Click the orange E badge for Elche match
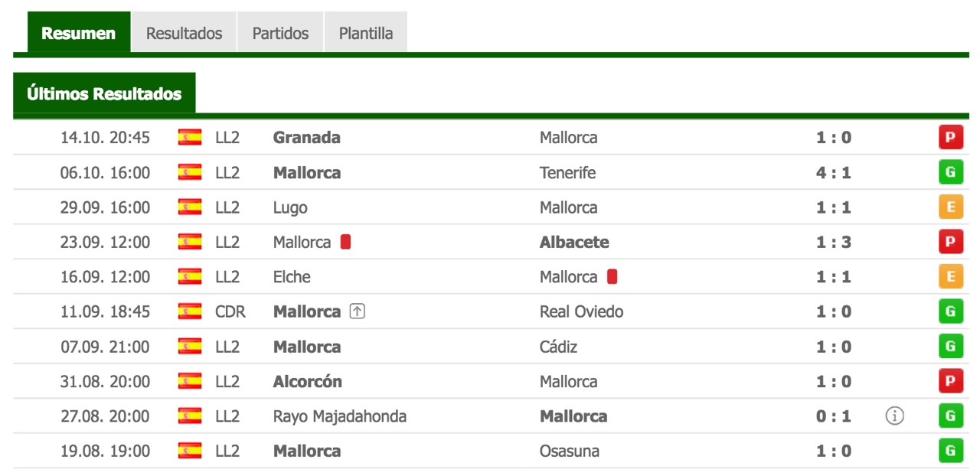Viewport: 980px width, 476px height. 950,276
